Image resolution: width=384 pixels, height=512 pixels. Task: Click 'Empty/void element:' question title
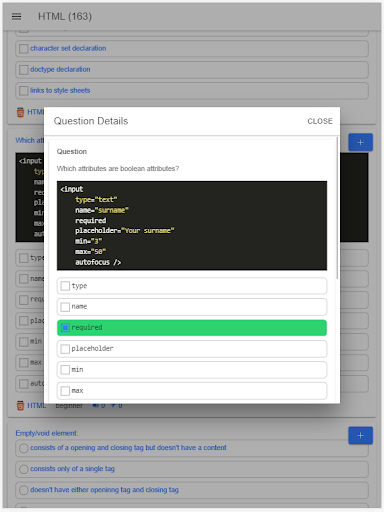pos(46,433)
